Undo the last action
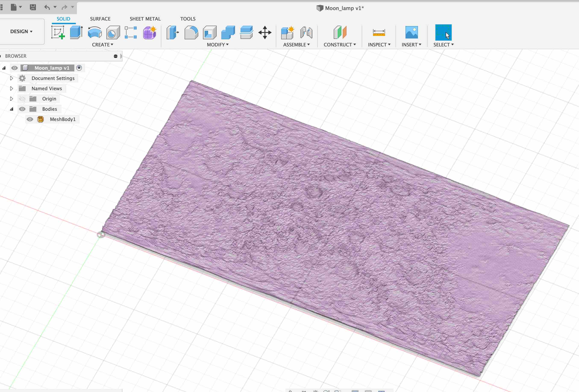Screen dimensions: 579x392 47,7
